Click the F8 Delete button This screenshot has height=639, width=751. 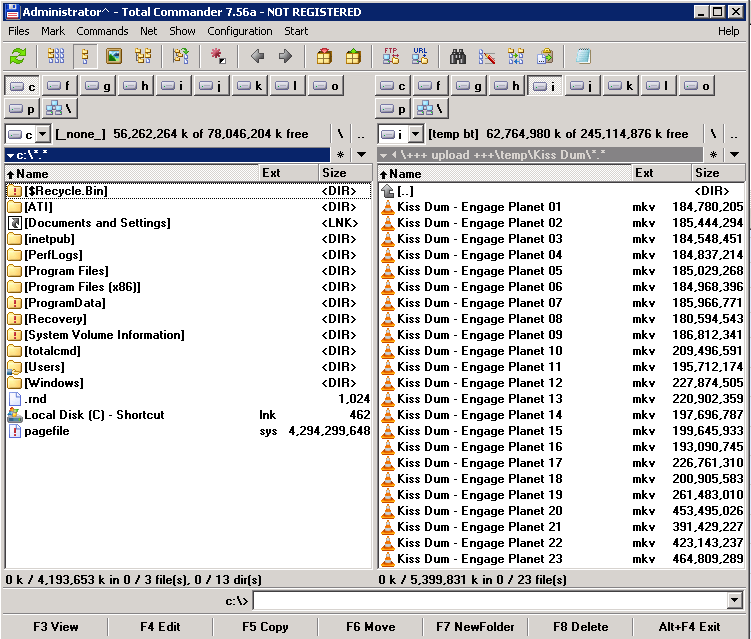pos(580,627)
